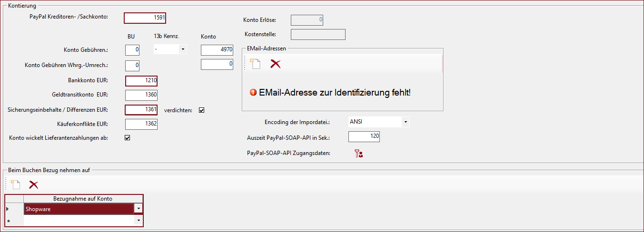
Task: Toggle the verdichten checkbox
Action: [x=201, y=110]
